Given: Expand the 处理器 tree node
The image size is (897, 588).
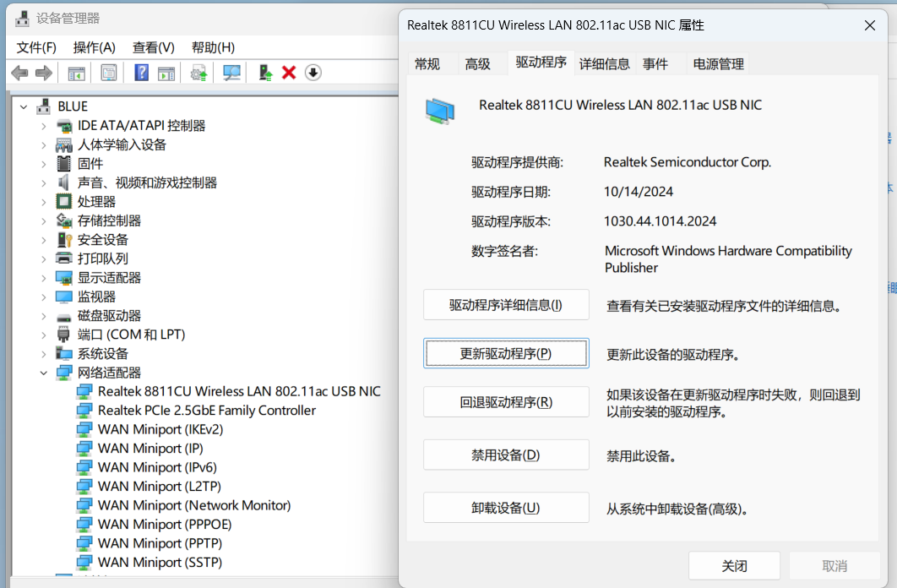Looking at the screenshot, I should click(x=43, y=202).
